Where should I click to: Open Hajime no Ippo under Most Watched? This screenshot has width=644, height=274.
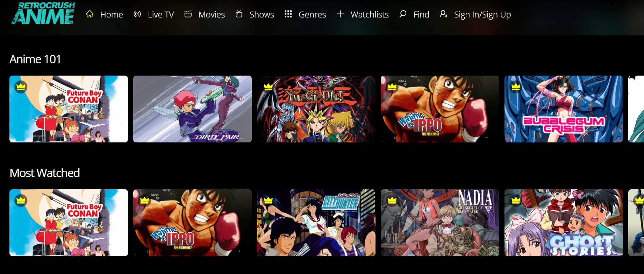tap(192, 223)
